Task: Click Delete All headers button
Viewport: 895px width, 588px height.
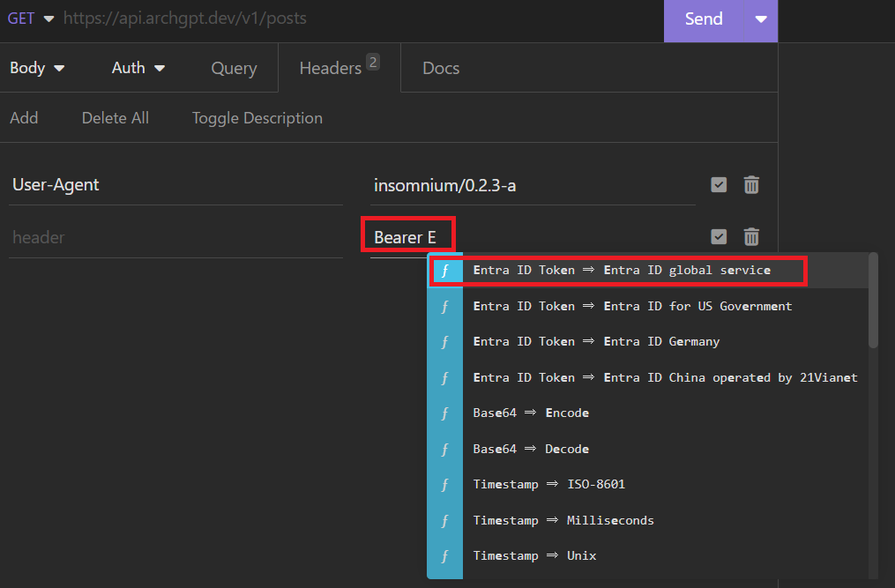Action: coord(116,118)
